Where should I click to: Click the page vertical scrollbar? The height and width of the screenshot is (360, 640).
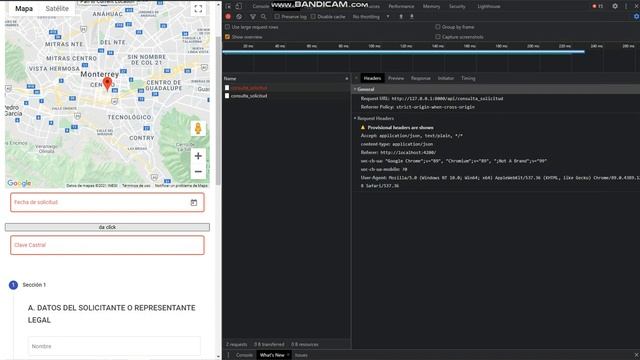(x=218, y=110)
